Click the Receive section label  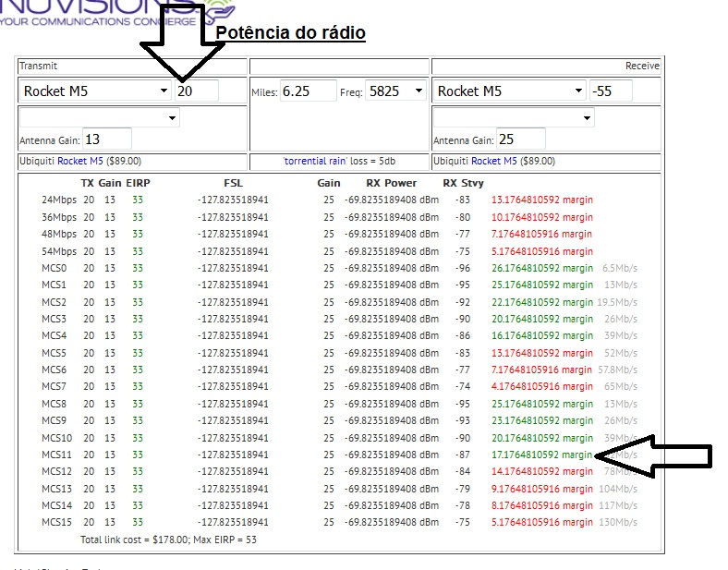pyautogui.click(x=642, y=66)
